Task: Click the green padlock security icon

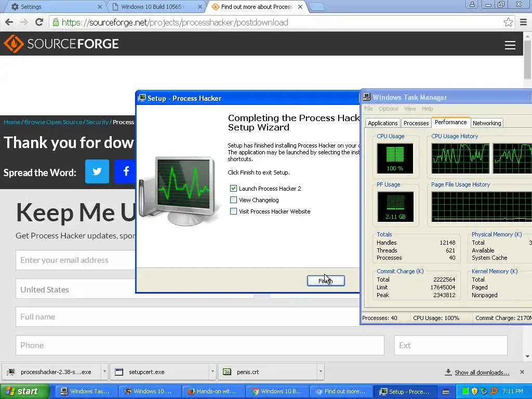Action: (x=56, y=22)
